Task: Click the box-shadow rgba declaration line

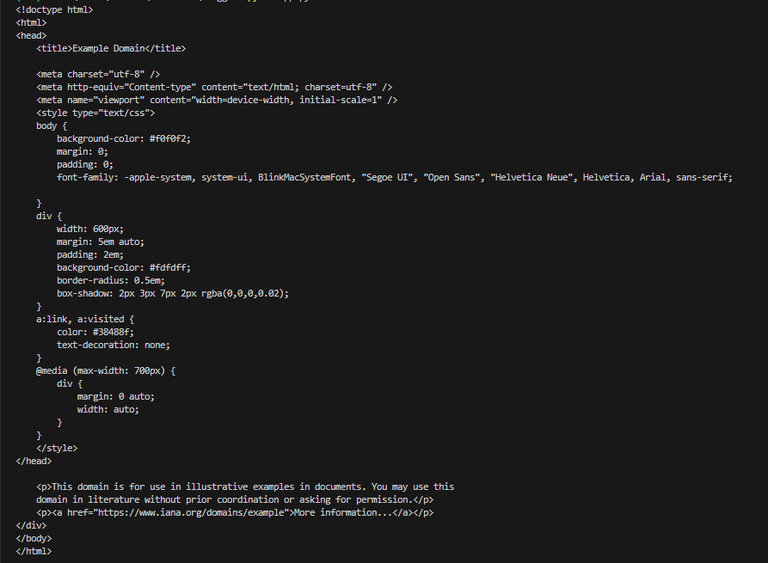Action: click(x=172, y=293)
